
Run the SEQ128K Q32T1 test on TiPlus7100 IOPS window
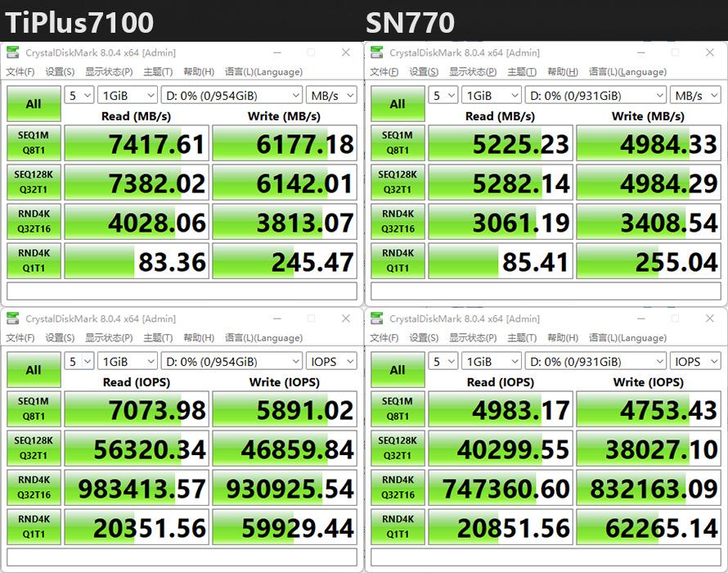point(34,449)
